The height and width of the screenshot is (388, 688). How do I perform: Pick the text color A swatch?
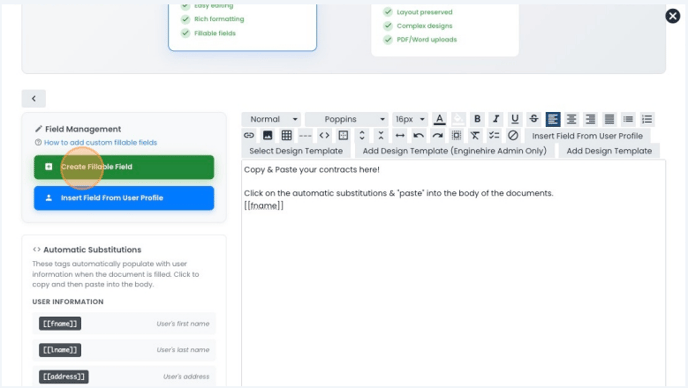click(439, 119)
